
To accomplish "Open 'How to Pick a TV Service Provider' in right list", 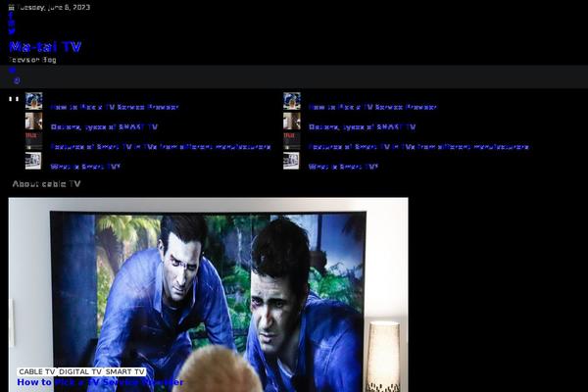I will pos(372,107).
